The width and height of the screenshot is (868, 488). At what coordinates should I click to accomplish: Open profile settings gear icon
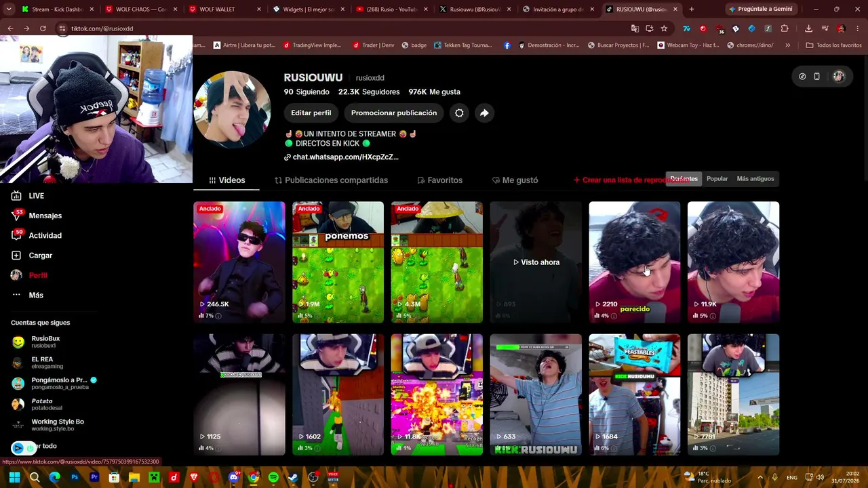459,113
